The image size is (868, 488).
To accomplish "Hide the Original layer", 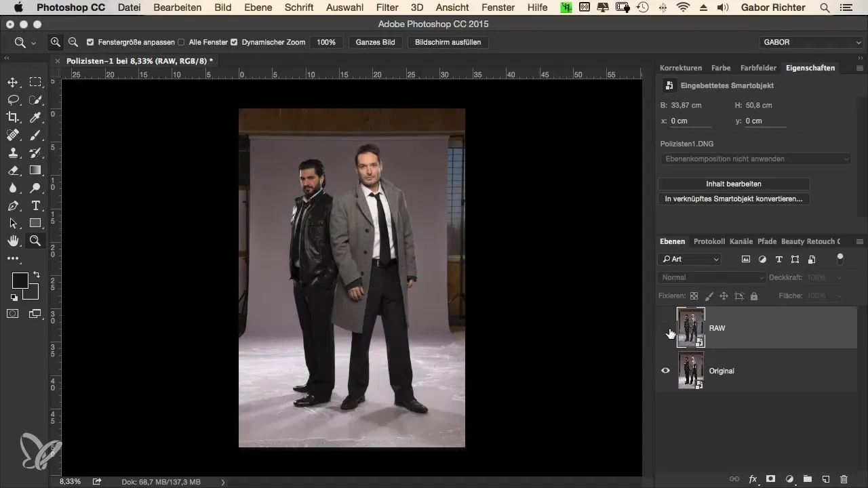I will 665,371.
